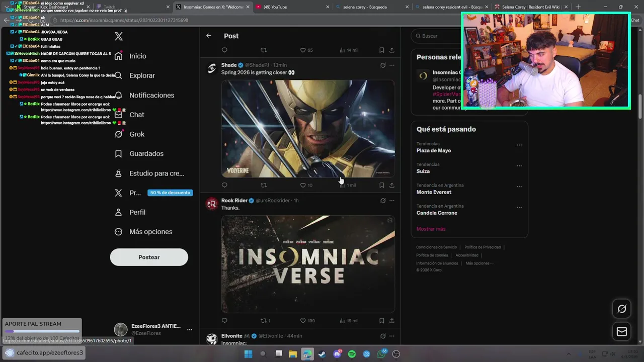Open Steam from the taskbar
Image resolution: width=644 pixels, height=362 pixels.
click(x=322, y=354)
